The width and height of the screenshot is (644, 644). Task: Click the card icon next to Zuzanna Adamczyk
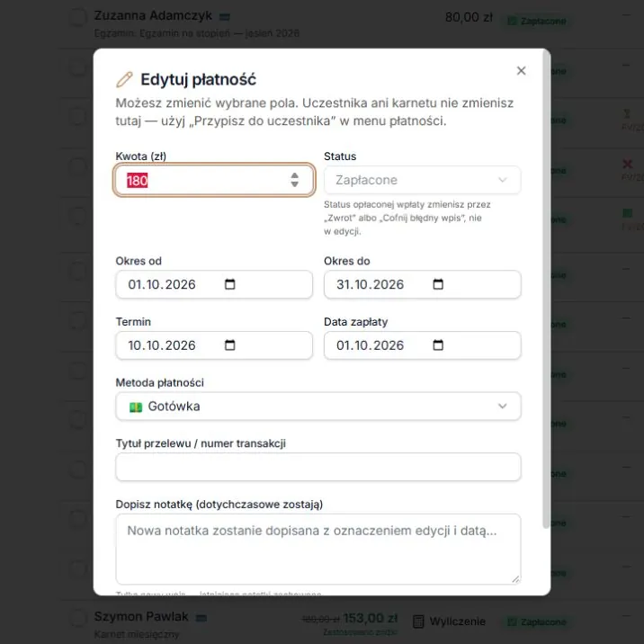tap(224, 17)
